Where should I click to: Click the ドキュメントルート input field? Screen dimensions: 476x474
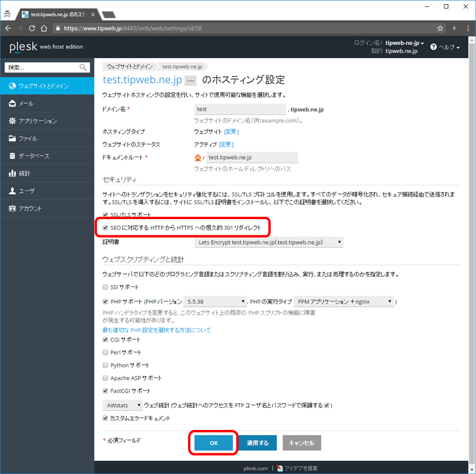pos(252,157)
